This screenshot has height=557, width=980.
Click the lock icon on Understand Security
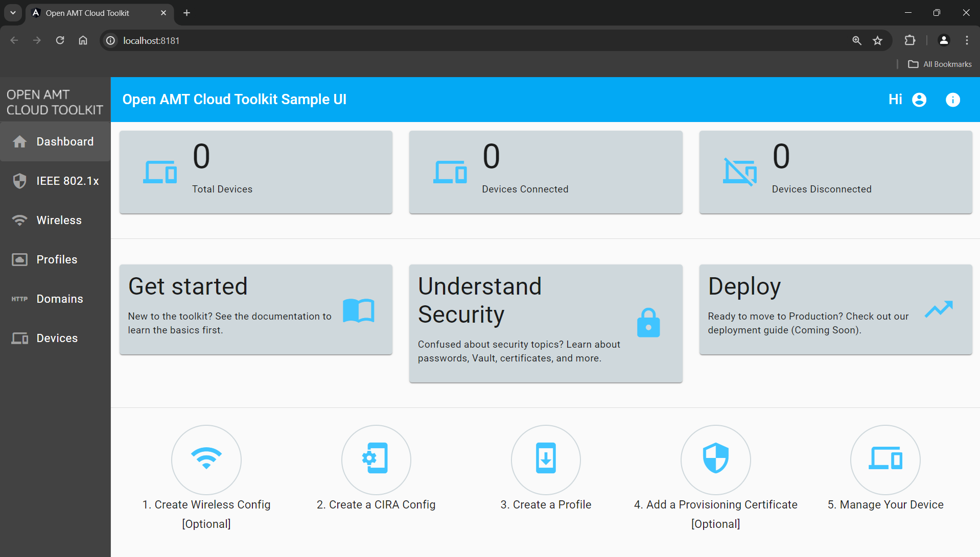[648, 323]
